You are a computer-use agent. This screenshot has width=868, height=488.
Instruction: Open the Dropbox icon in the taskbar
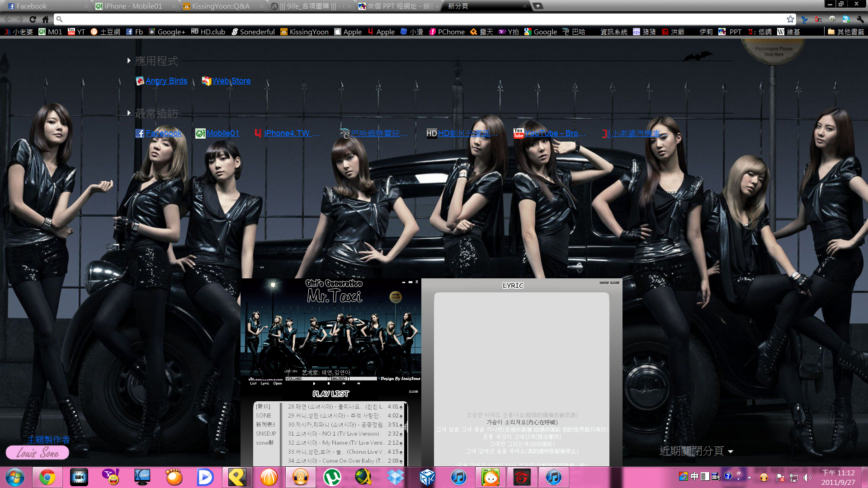click(396, 477)
